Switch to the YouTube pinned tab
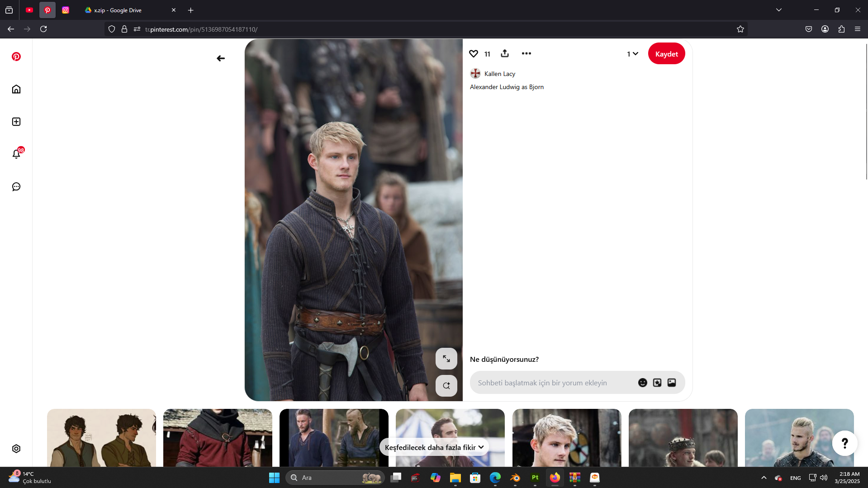868x488 pixels. [29, 10]
